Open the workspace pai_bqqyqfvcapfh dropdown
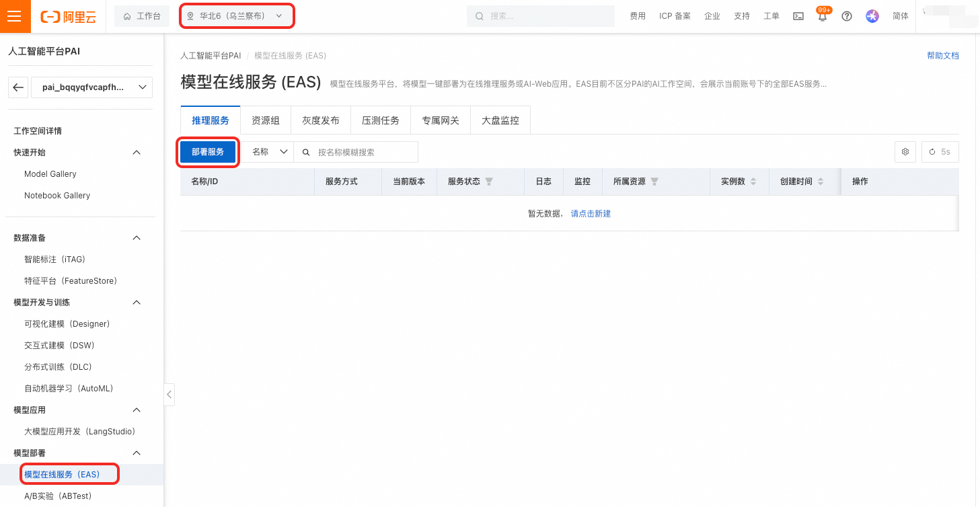Image resolution: width=980 pixels, height=507 pixels. coord(91,87)
